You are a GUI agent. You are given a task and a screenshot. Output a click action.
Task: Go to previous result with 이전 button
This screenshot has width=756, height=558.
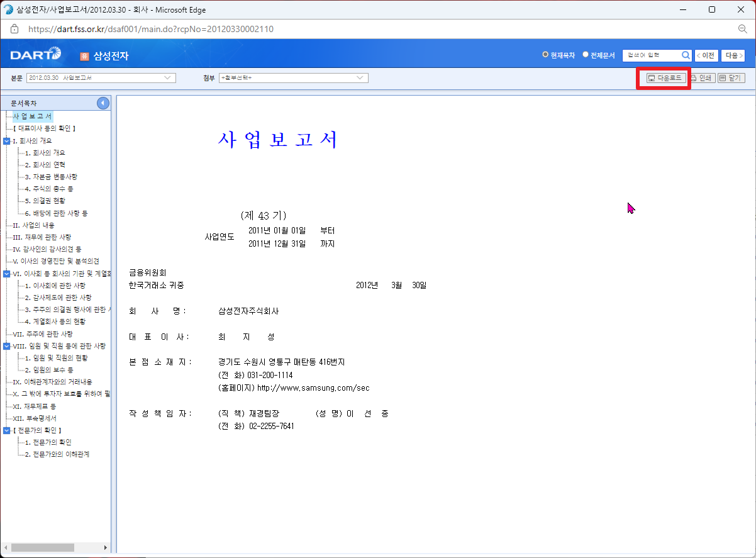(706, 55)
